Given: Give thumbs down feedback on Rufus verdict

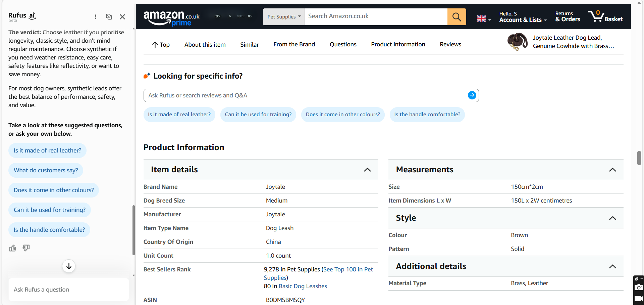Looking at the screenshot, I should point(26,248).
